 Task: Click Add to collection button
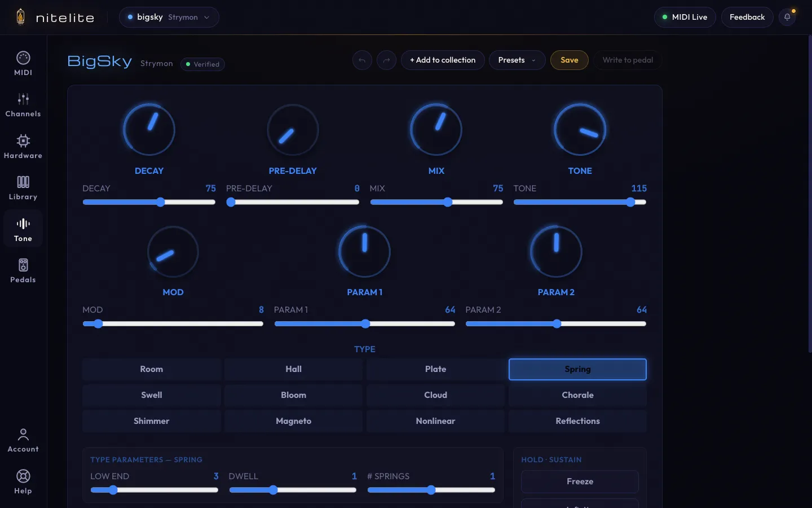point(443,60)
